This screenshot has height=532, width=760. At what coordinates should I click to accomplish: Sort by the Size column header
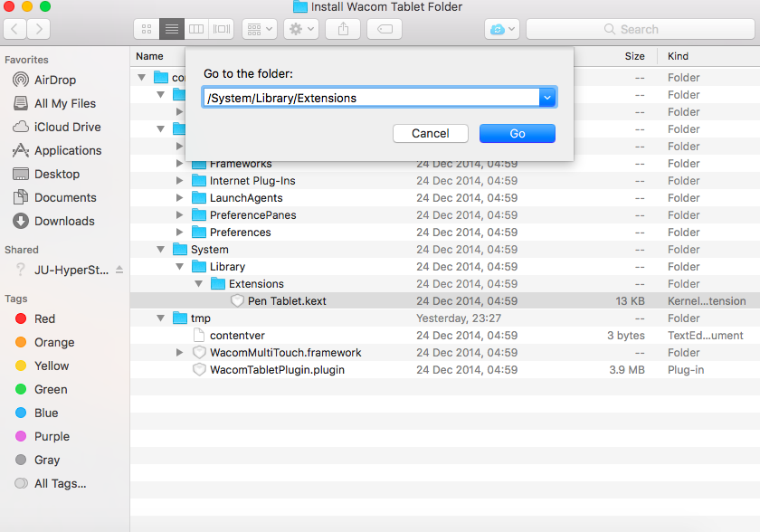(634, 56)
